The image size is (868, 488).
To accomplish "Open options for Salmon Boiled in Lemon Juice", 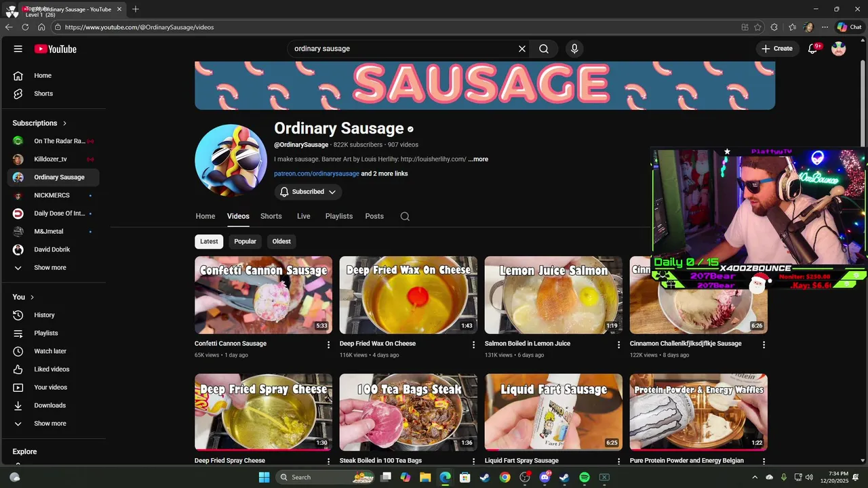I will point(618,345).
